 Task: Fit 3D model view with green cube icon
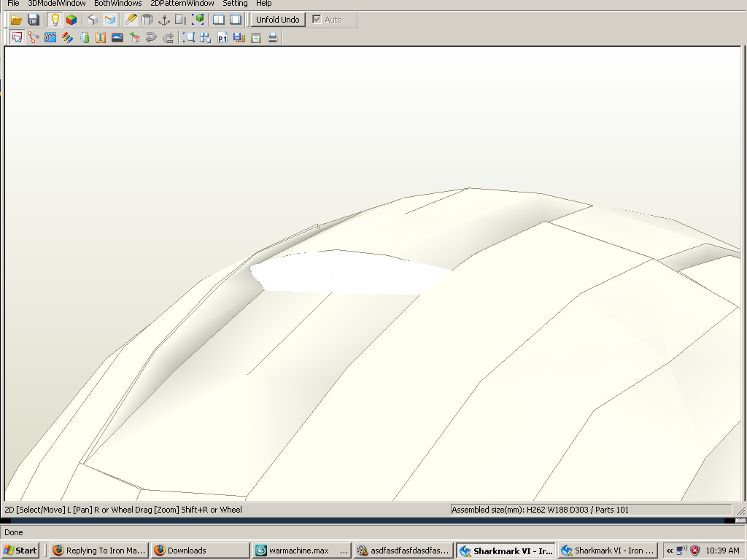pyautogui.click(x=198, y=20)
